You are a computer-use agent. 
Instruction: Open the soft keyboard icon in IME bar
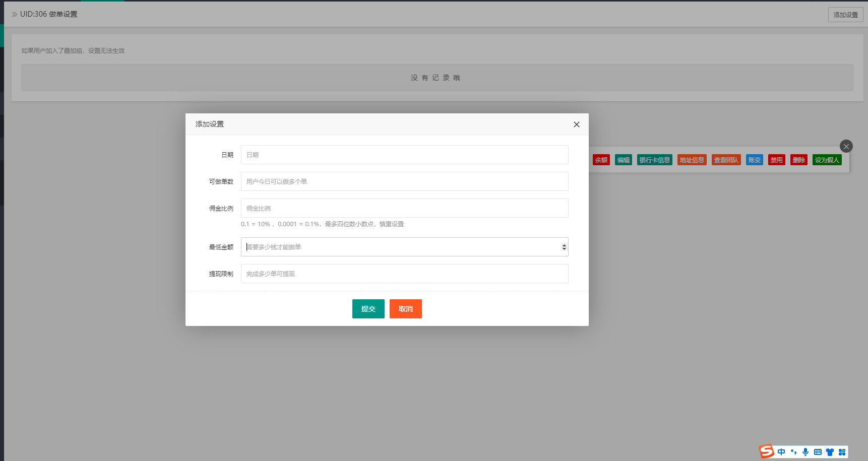pyautogui.click(x=818, y=452)
